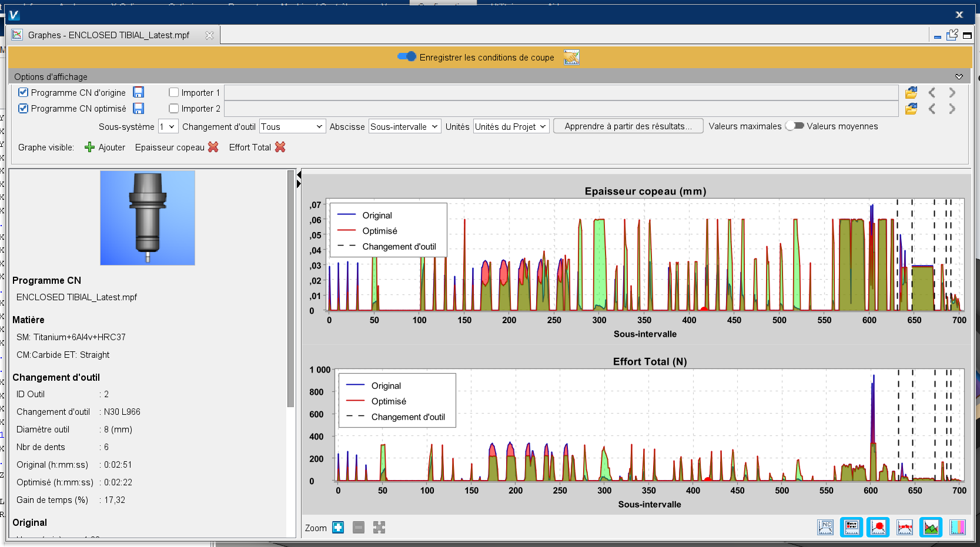Save the Programme CN d'origine via disk icon

pyautogui.click(x=139, y=92)
